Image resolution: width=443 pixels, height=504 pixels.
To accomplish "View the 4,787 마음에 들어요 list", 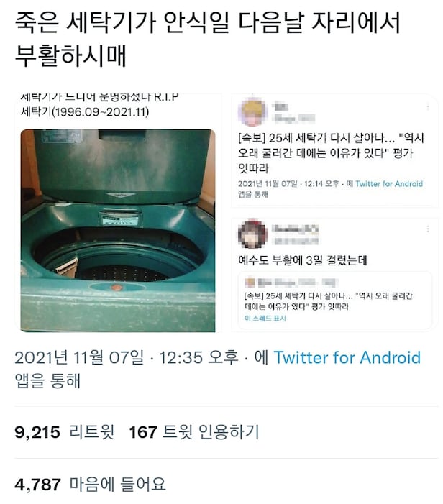I will pos(90,484).
